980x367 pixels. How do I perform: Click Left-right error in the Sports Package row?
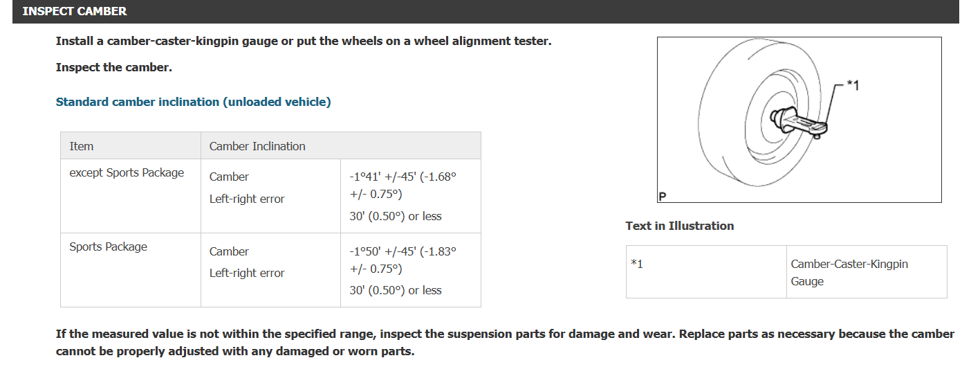(247, 273)
